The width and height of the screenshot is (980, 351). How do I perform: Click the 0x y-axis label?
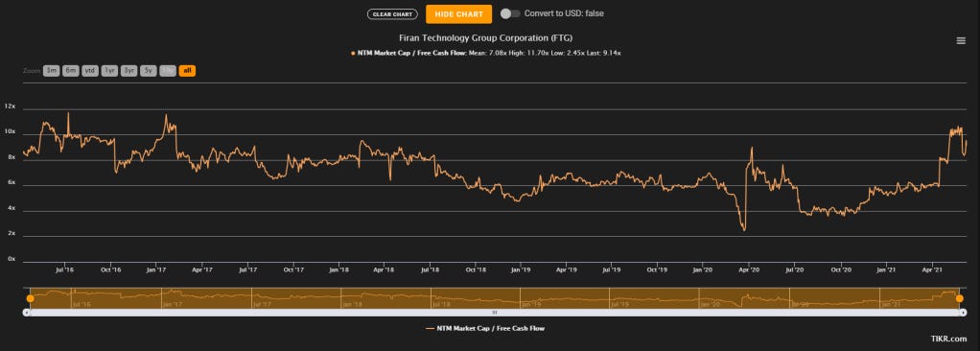(12, 259)
